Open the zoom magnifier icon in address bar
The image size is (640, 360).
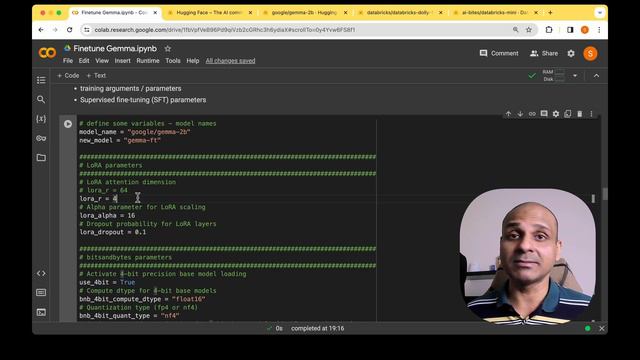(516, 30)
